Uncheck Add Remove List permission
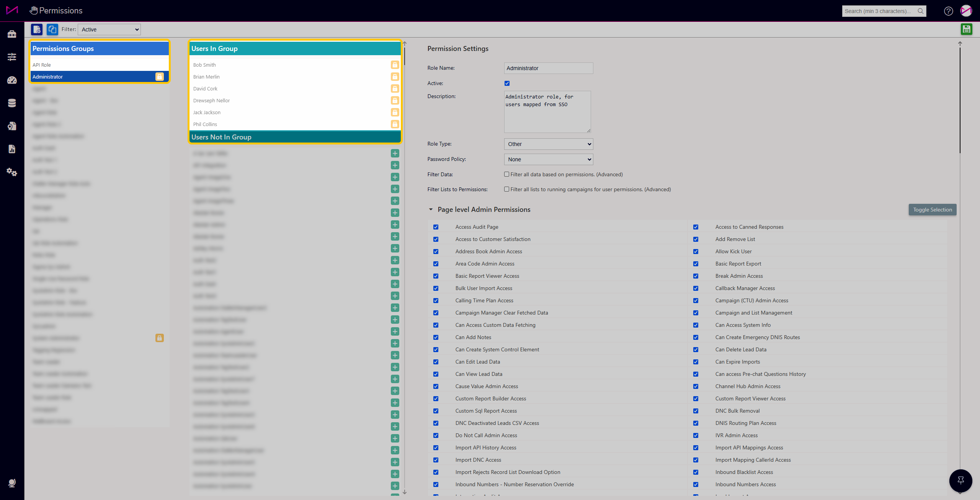Viewport: 980px width, 500px height. click(x=696, y=239)
